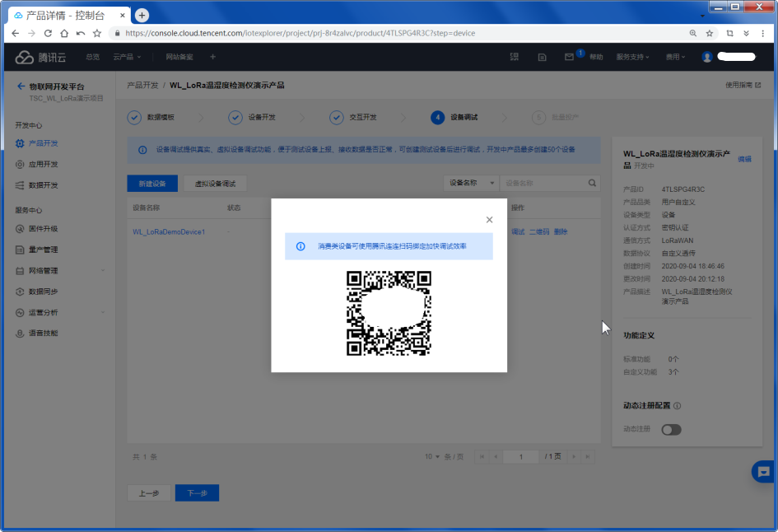Click the browser undo arrow icon
The width and height of the screenshot is (778, 532).
[x=81, y=33]
